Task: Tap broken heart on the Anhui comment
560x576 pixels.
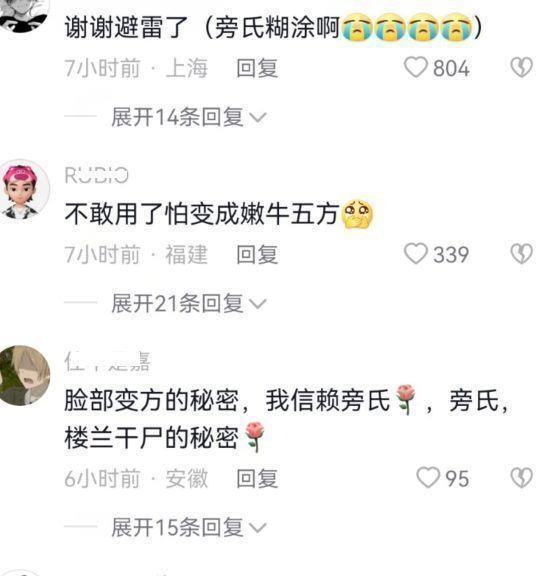Action: [x=521, y=478]
